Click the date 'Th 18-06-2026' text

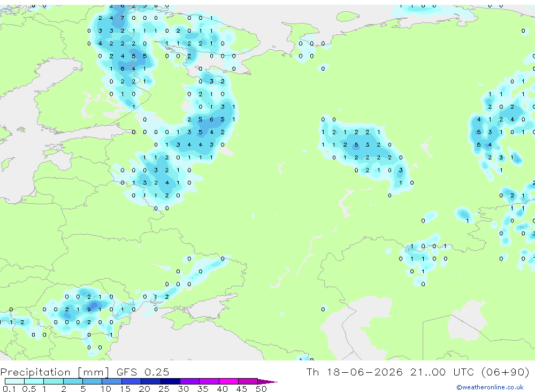point(355,372)
